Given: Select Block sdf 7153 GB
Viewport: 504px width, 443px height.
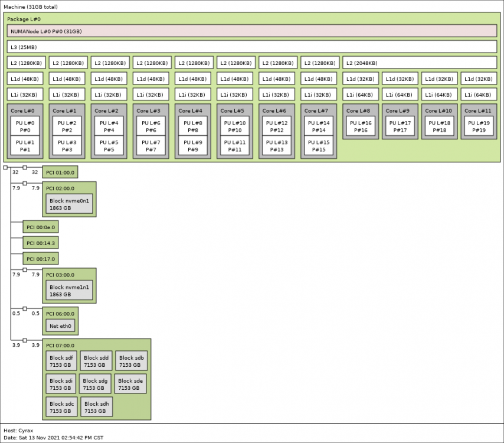Looking at the screenshot, I should coord(61,361).
